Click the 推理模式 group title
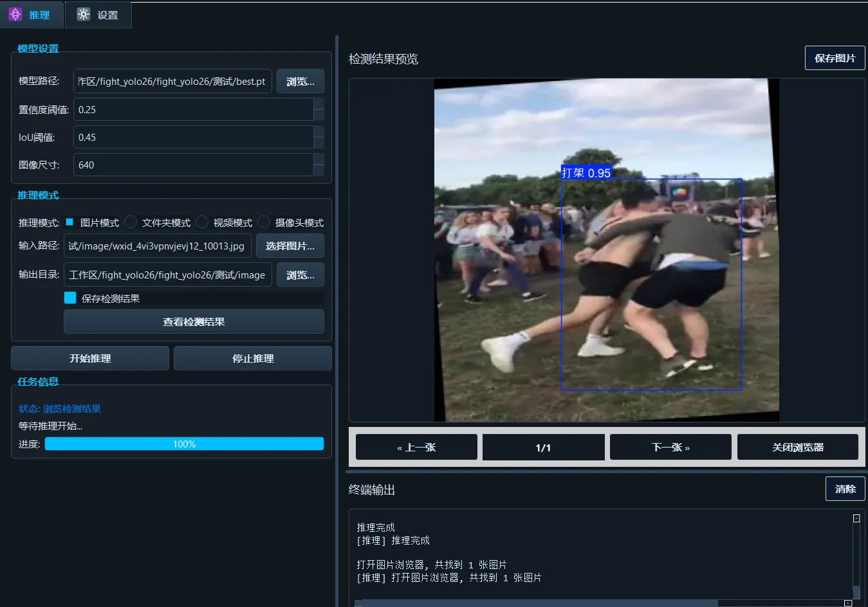 (x=38, y=195)
